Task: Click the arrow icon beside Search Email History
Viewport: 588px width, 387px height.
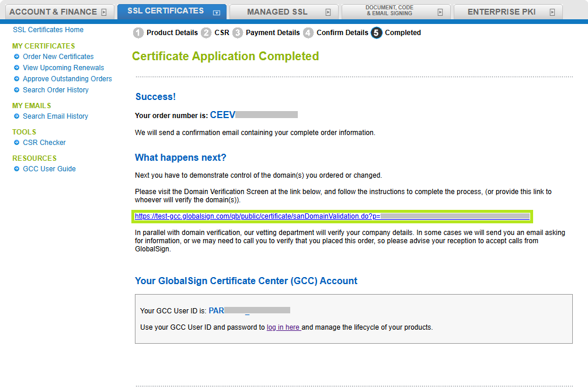Action: click(16, 116)
